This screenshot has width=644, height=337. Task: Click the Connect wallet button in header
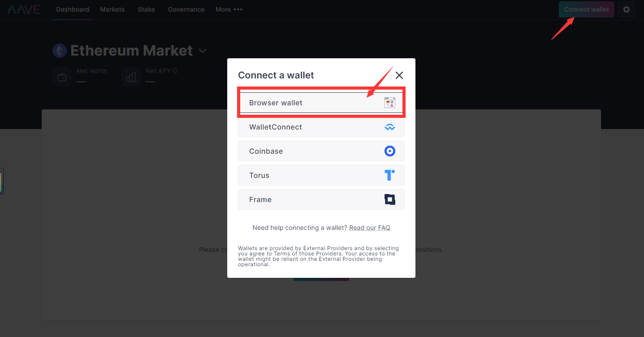click(587, 9)
